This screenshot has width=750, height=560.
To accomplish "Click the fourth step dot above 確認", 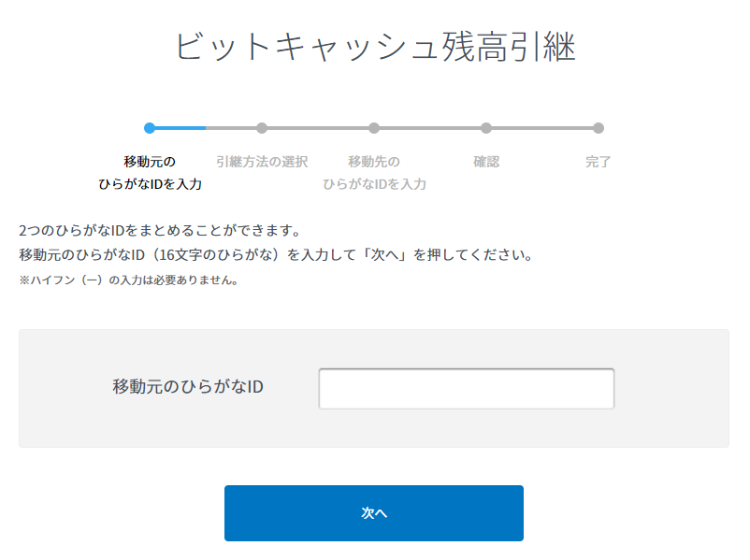I will pyautogui.click(x=486, y=128).
